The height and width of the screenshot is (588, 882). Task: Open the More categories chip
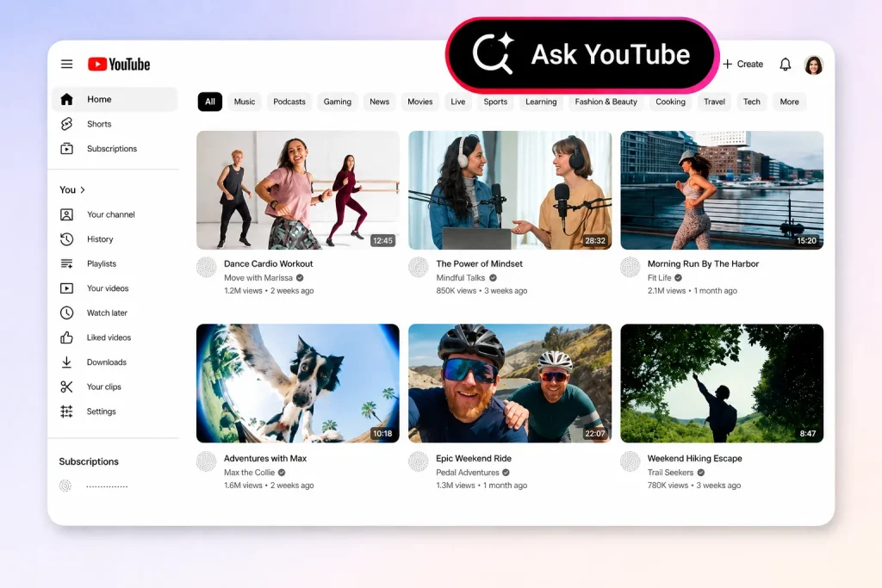[x=789, y=102]
